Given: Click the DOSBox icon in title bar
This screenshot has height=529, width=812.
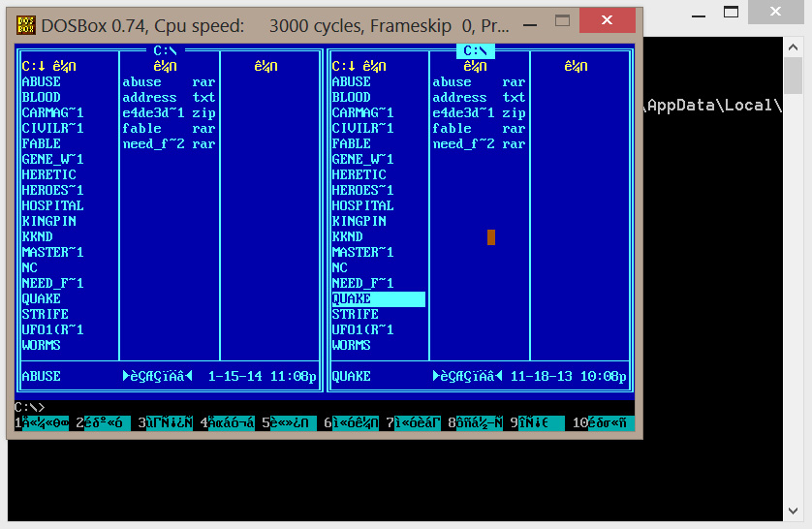Looking at the screenshot, I should 26,25.
